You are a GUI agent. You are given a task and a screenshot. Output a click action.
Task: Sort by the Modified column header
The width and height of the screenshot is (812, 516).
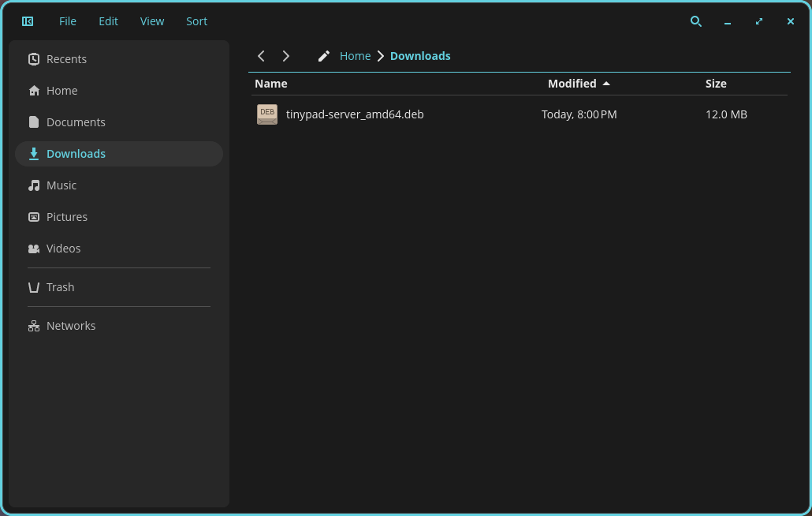[572, 84]
